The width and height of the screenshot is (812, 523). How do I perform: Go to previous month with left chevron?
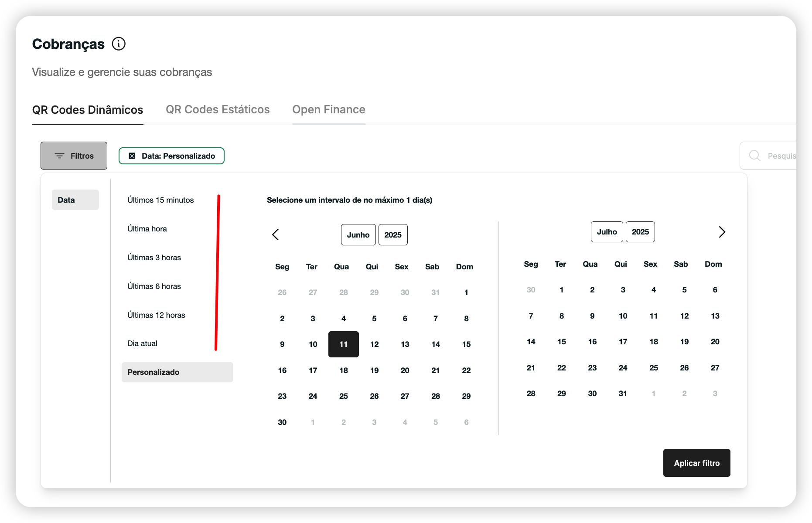click(275, 234)
